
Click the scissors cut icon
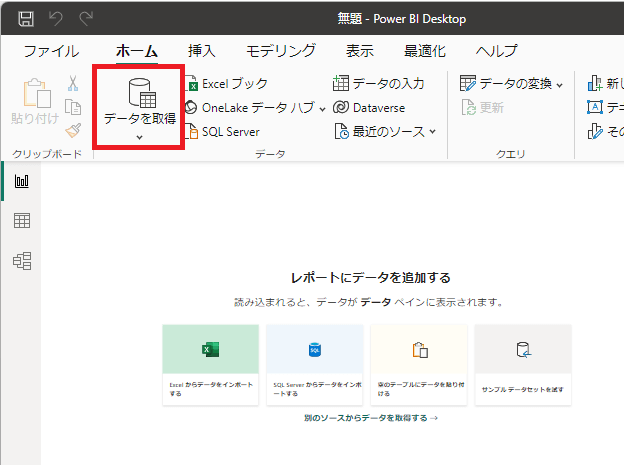(x=73, y=84)
